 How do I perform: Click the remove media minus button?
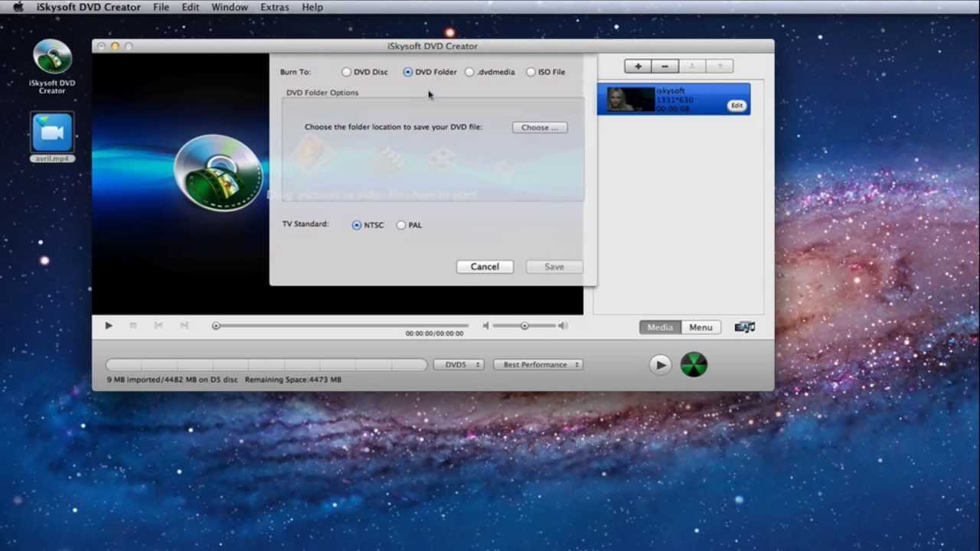[665, 67]
